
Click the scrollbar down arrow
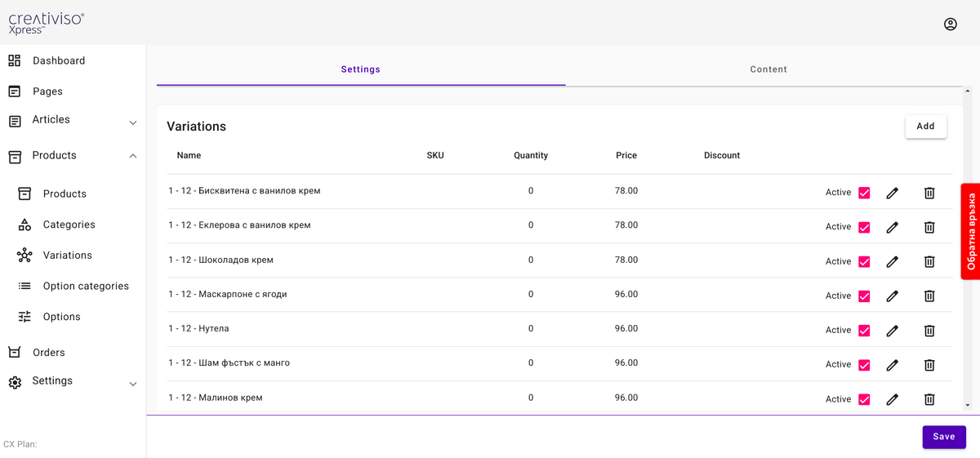pyautogui.click(x=968, y=405)
